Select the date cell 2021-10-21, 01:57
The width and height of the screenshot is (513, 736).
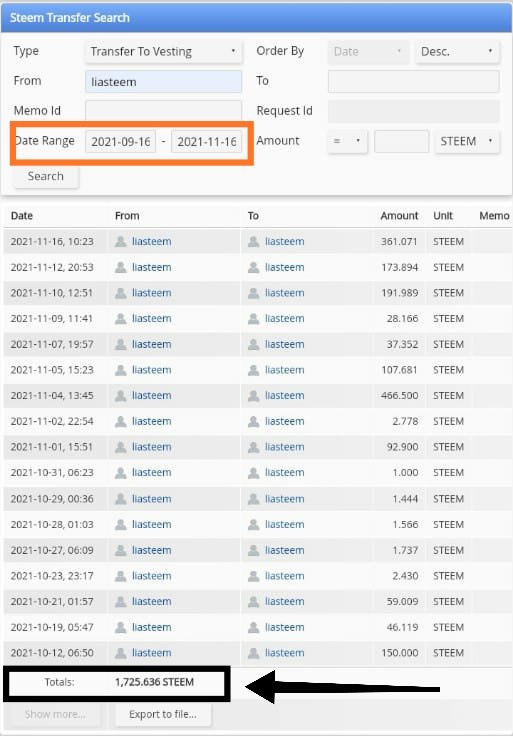coord(52,602)
